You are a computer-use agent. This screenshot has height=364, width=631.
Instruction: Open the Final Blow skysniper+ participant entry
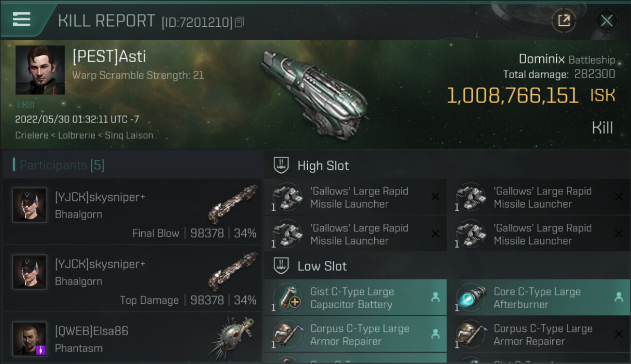pos(132,212)
